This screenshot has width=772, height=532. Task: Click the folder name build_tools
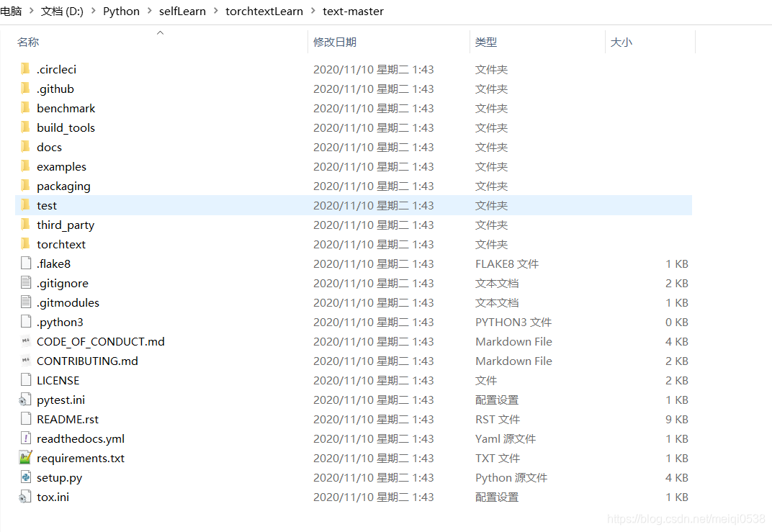coord(66,127)
